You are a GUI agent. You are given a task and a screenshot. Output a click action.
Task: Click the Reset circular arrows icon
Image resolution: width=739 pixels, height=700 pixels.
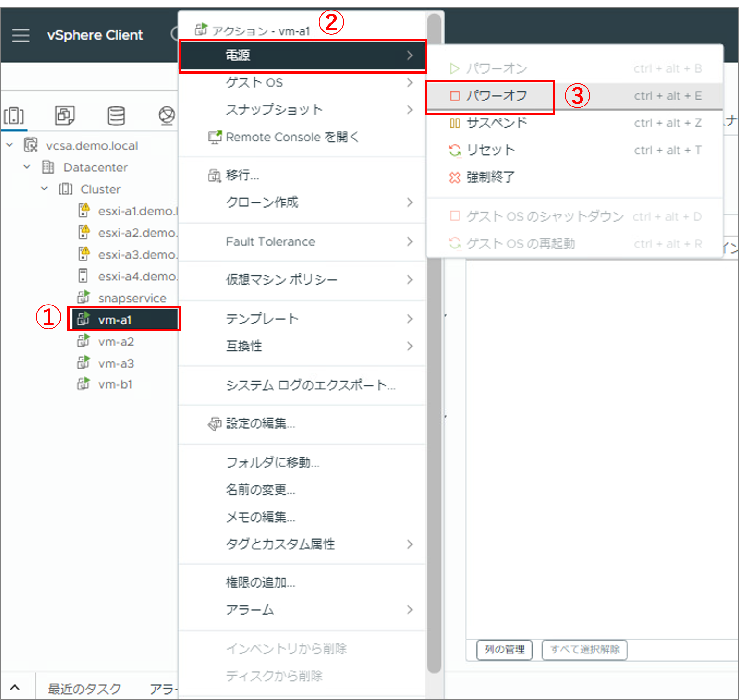(x=455, y=151)
